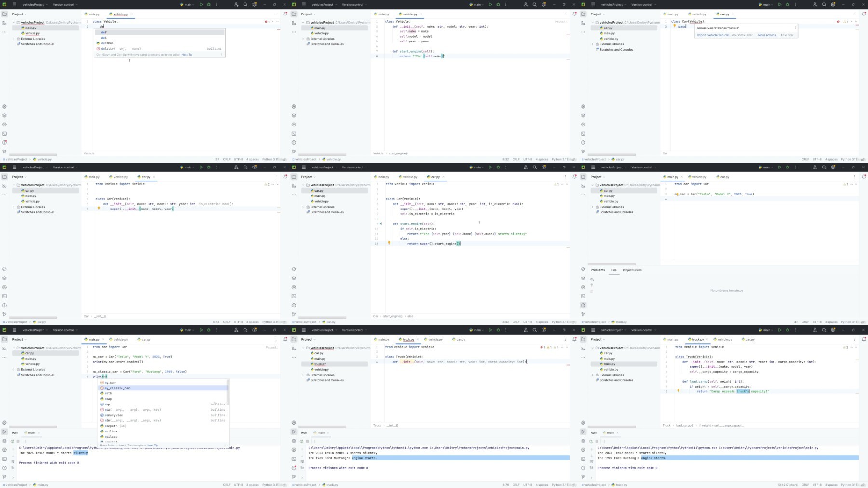Select the File tab in Problems panel
The width and height of the screenshot is (868, 488).
tap(614, 270)
